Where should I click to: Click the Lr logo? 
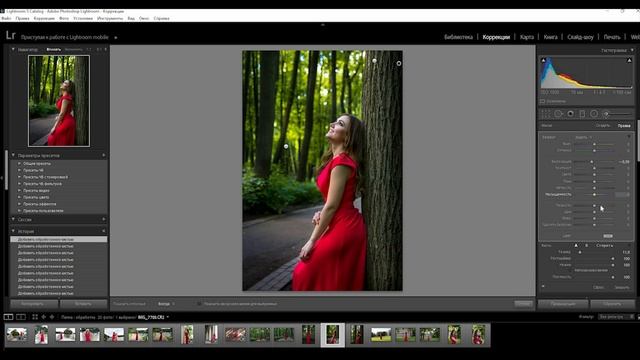click(11, 36)
